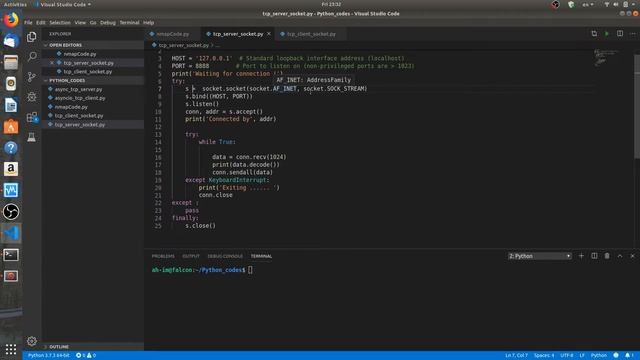Open Files manager from the dock
The image size is (640, 360).
[11, 62]
